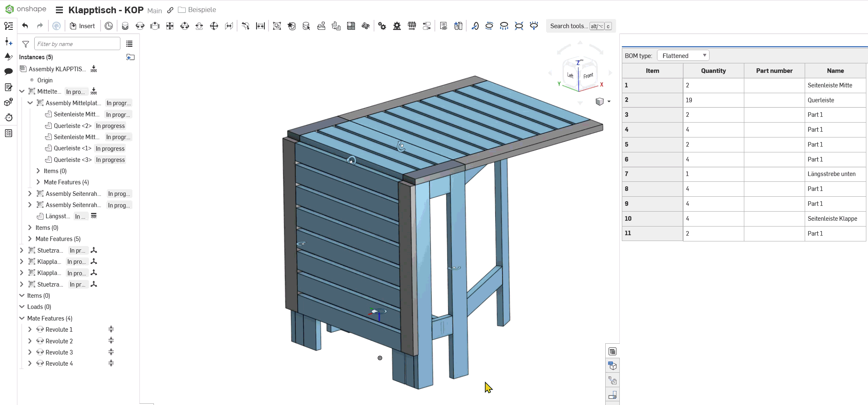Toggle the fix icon on Assembly KLAPPTISCH
The width and height of the screenshot is (868, 405).
tap(94, 69)
